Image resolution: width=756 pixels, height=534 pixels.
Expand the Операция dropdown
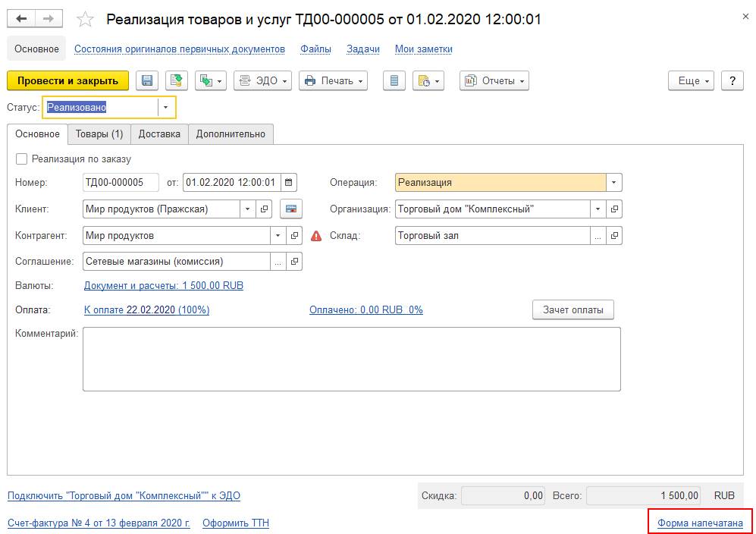[613, 182]
